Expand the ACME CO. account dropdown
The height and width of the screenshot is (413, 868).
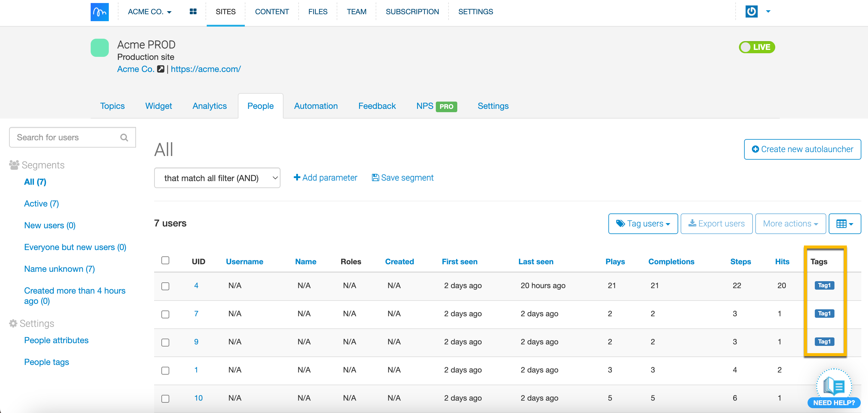coord(150,12)
